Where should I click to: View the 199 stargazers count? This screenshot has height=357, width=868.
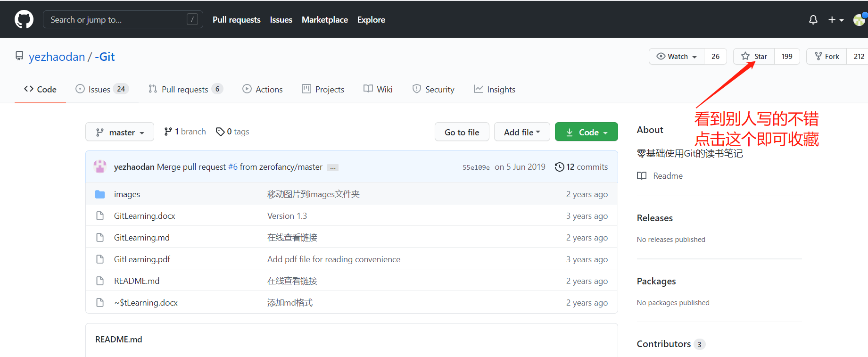pyautogui.click(x=787, y=57)
